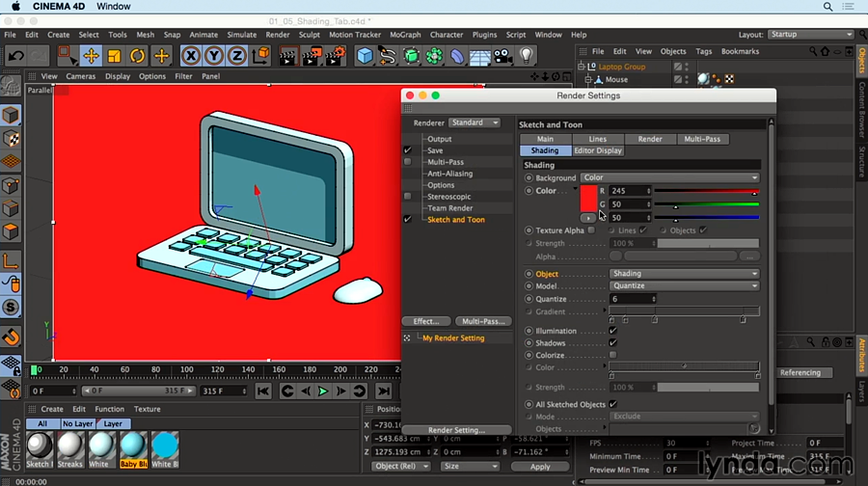Enable the Stereoscopic checkbox

click(x=407, y=196)
